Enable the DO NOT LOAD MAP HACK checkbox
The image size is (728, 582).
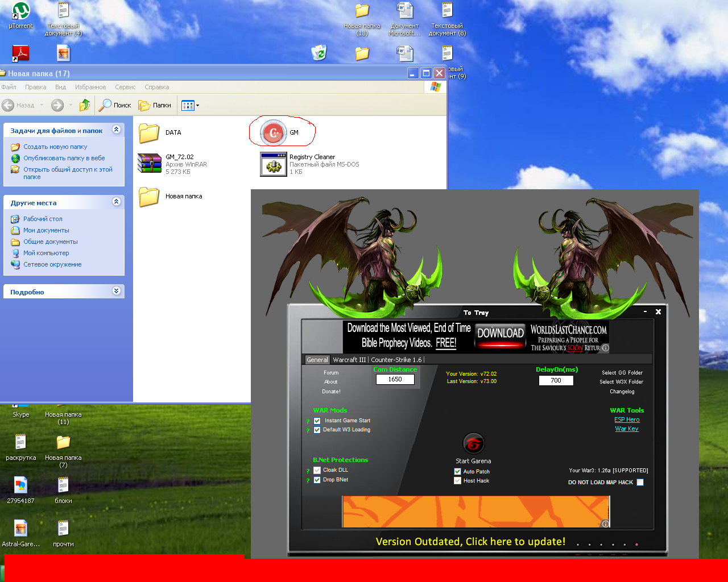[x=640, y=483]
